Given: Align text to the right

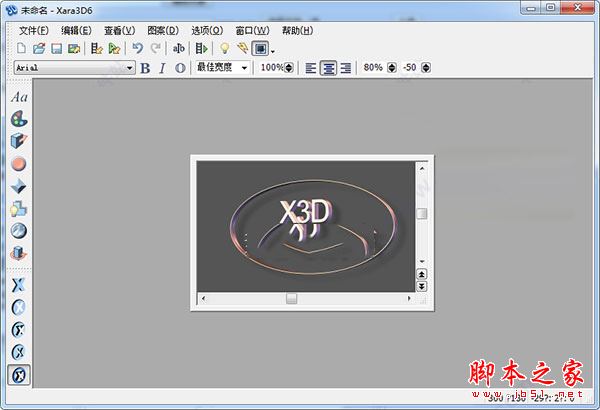Looking at the screenshot, I should tap(346, 68).
